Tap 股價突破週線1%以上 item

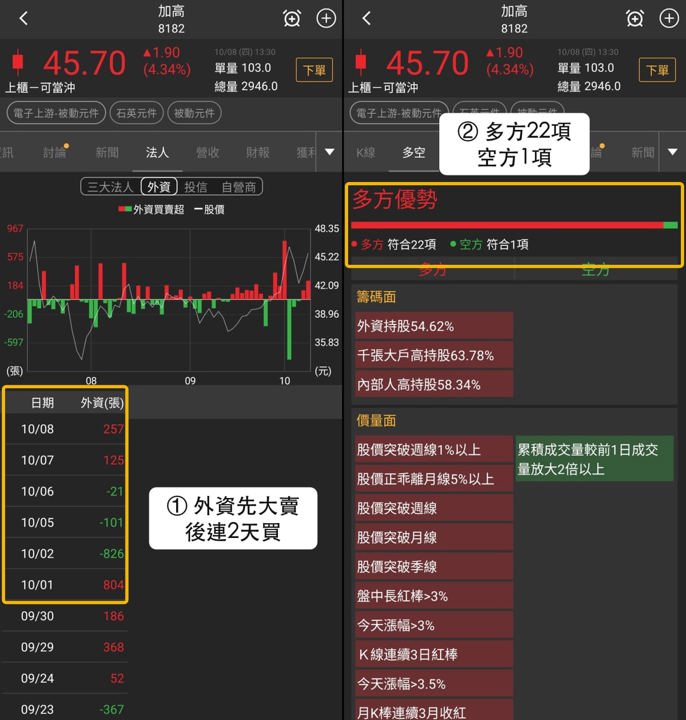433,450
